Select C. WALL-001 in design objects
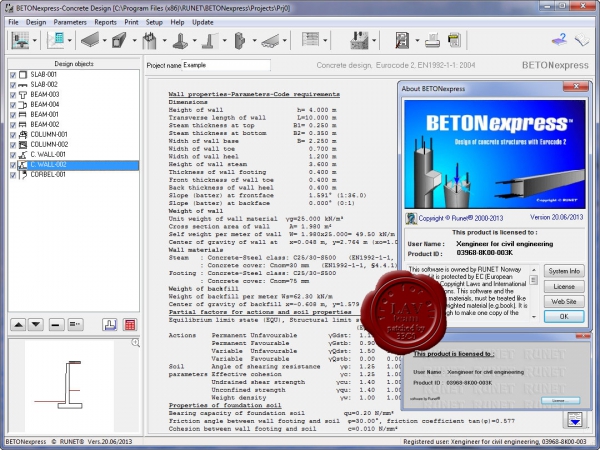Screen dimensions: 600x450 (x=48, y=155)
